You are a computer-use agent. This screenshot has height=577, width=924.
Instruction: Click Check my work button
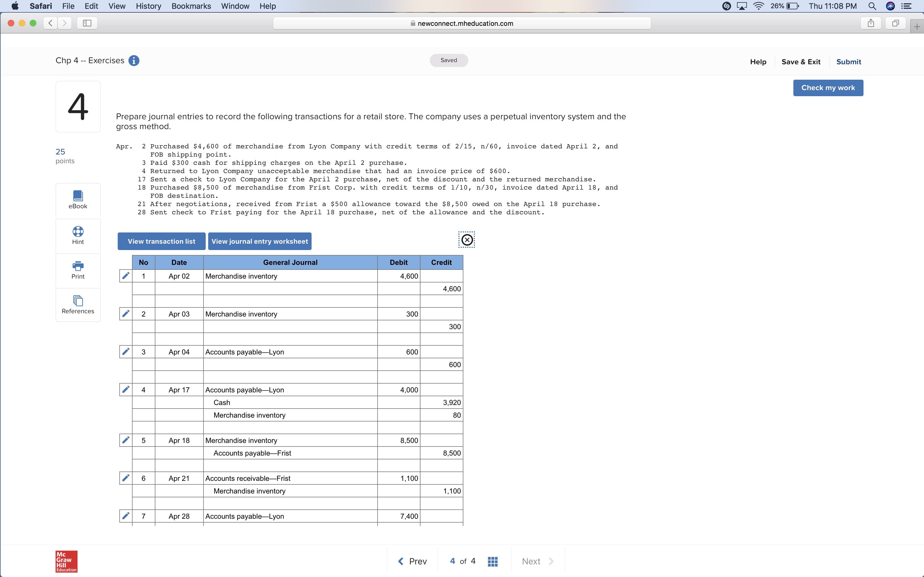pos(828,88)
